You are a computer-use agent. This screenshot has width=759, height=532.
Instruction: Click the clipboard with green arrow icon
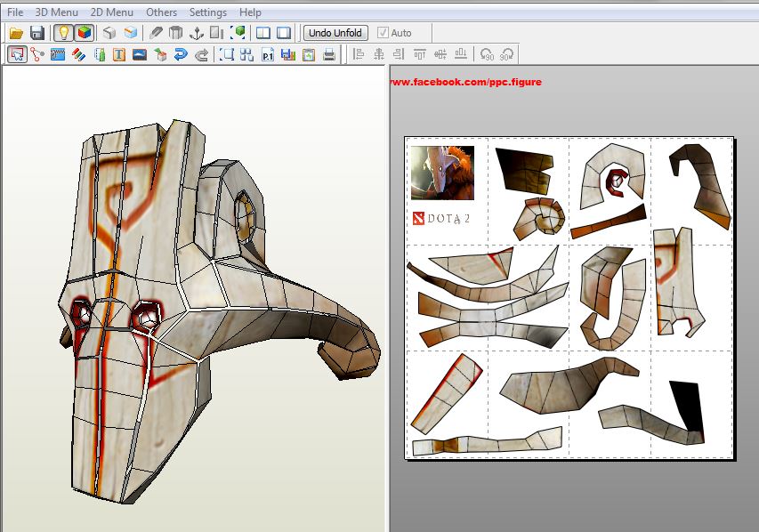click(309, 54)
